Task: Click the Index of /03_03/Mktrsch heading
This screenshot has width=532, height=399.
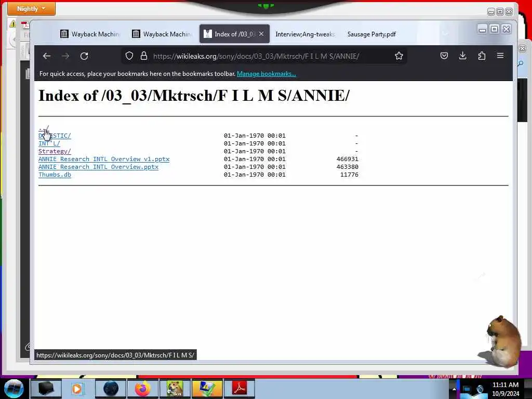Action: click(x=194, y=96)
